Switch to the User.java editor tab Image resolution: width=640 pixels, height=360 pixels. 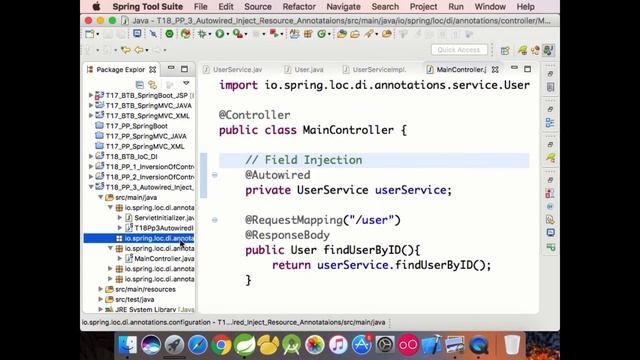click(x=304, y=70)
